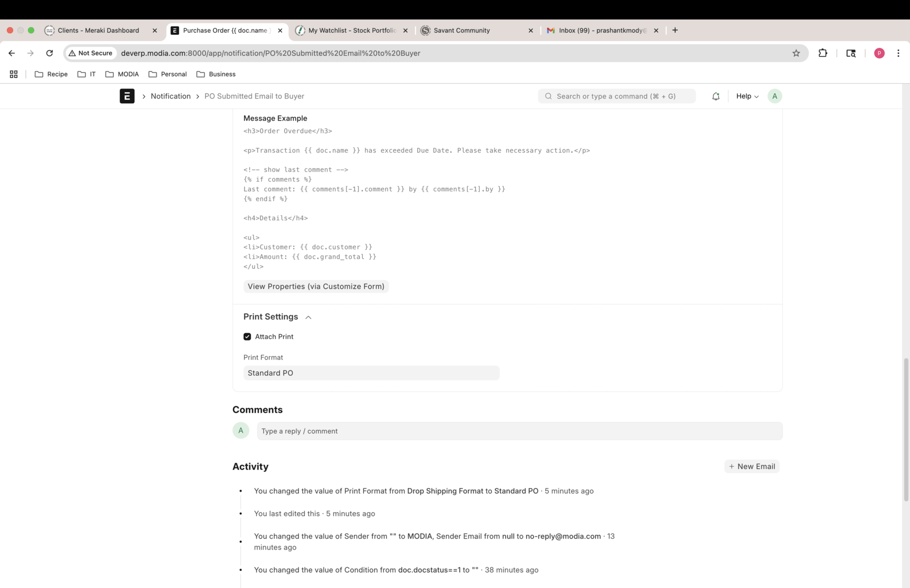This screenshot has height=588, width=910.
Task: Click PO Submitted Email to Buyer breadcrumb
Action: [x=254, y=96]
